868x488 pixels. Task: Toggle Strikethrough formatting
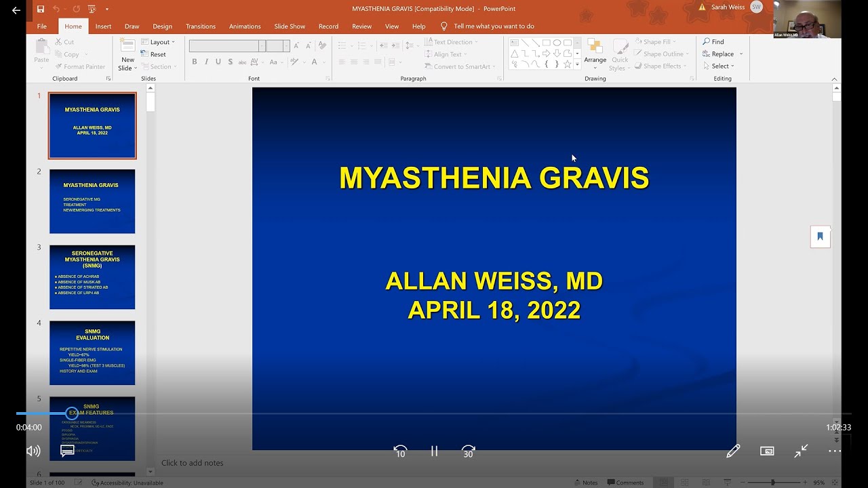(243, 62)
